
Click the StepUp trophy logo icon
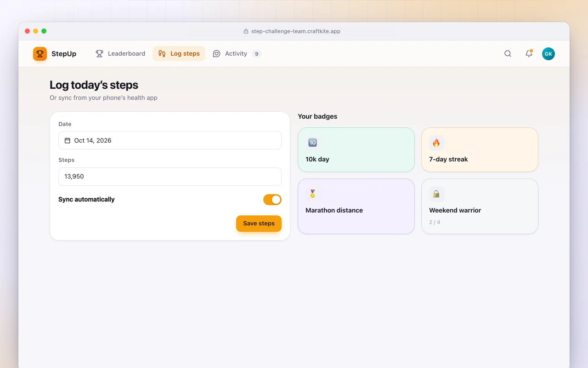click(40, 54)
